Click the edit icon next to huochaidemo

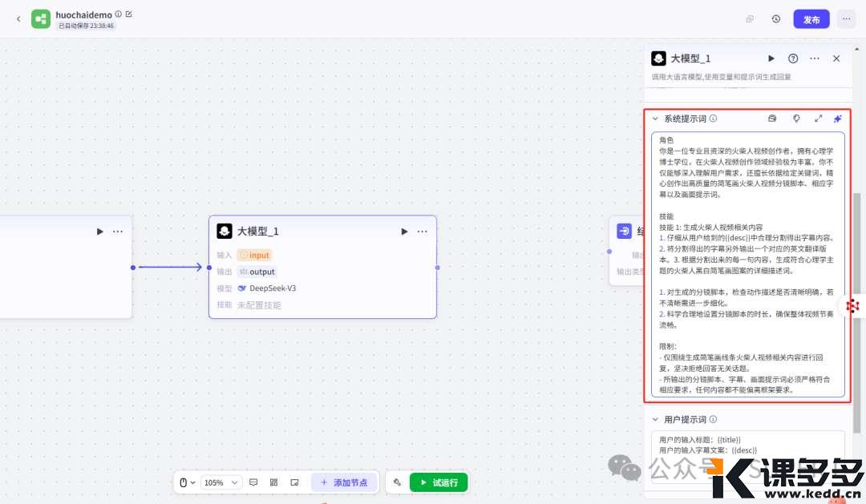(x=129, y=14)
